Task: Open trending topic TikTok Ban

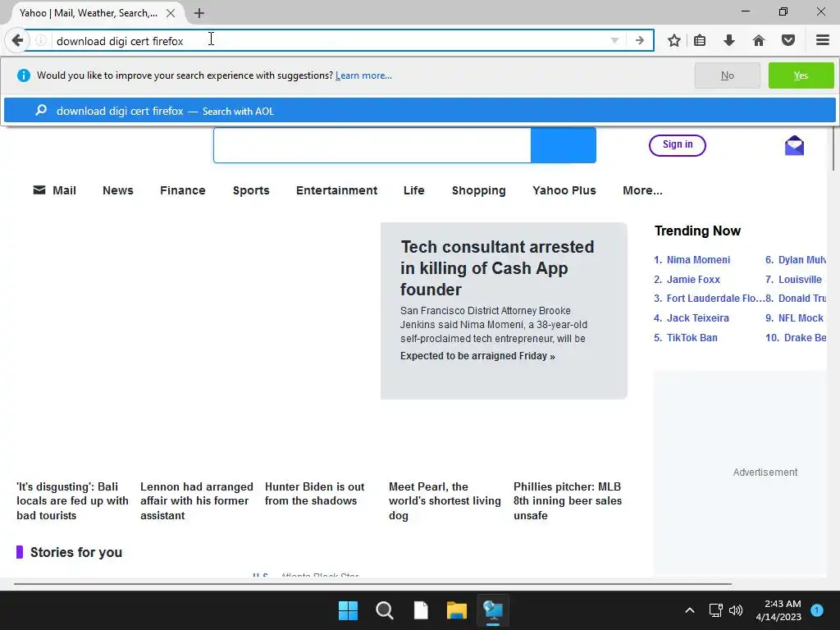Action: (692, 337)
